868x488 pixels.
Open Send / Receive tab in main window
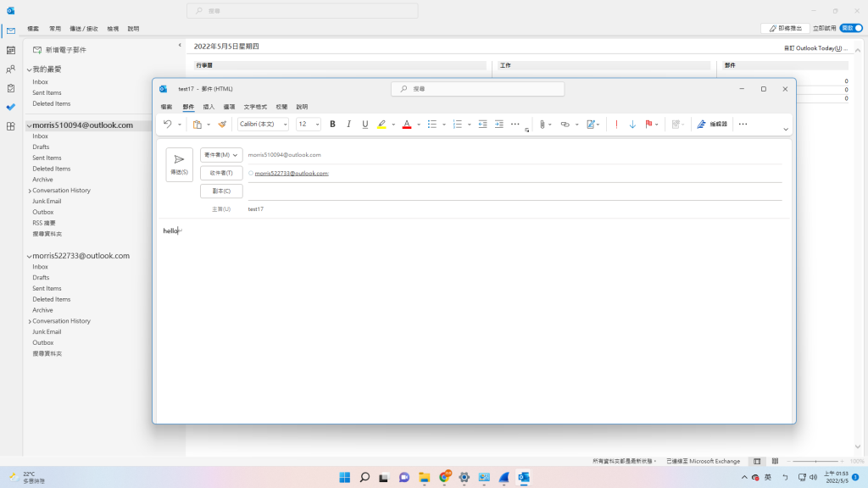[x=84, y=29]
